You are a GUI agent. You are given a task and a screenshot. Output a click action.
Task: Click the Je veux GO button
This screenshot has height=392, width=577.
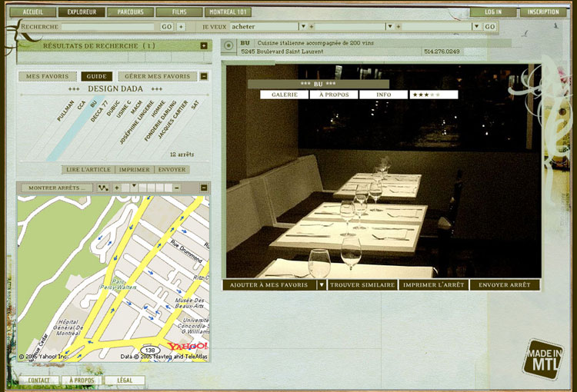point(489,27)
